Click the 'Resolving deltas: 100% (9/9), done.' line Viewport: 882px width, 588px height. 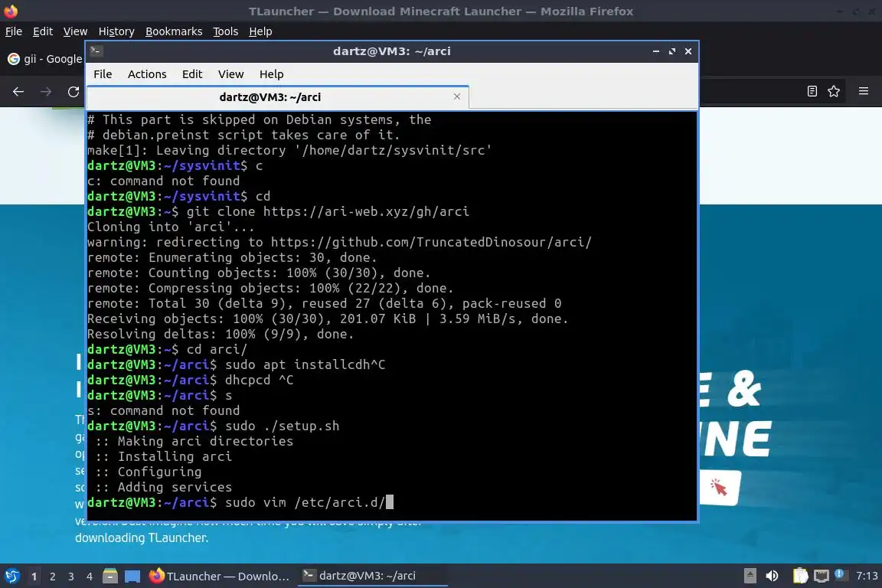[220, 334]
